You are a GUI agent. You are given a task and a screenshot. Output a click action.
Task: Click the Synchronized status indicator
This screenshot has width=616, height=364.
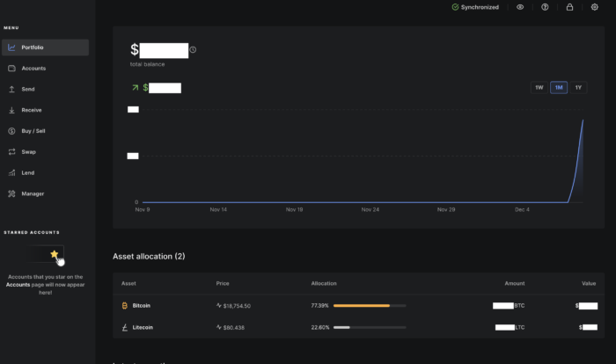click(x=475, y=7)
